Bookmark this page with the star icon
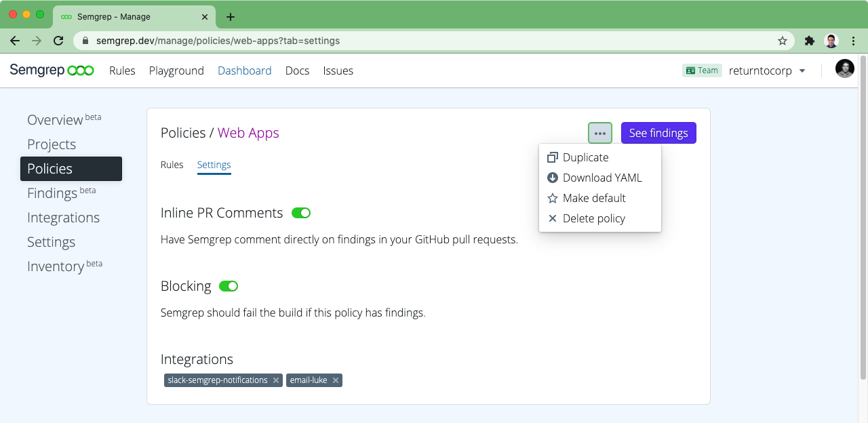This screenshot has height=423, width=868. (783, 41)
